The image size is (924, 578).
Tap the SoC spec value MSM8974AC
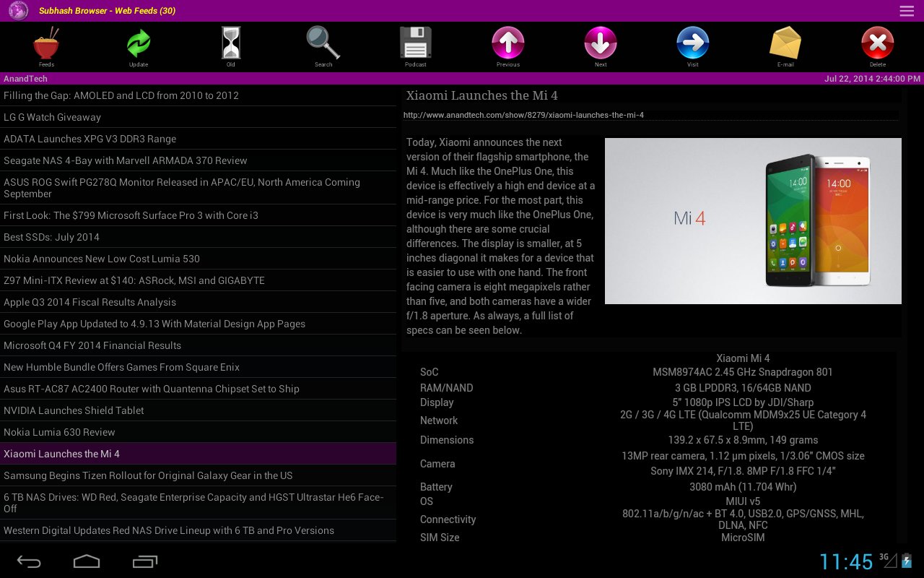743,372
